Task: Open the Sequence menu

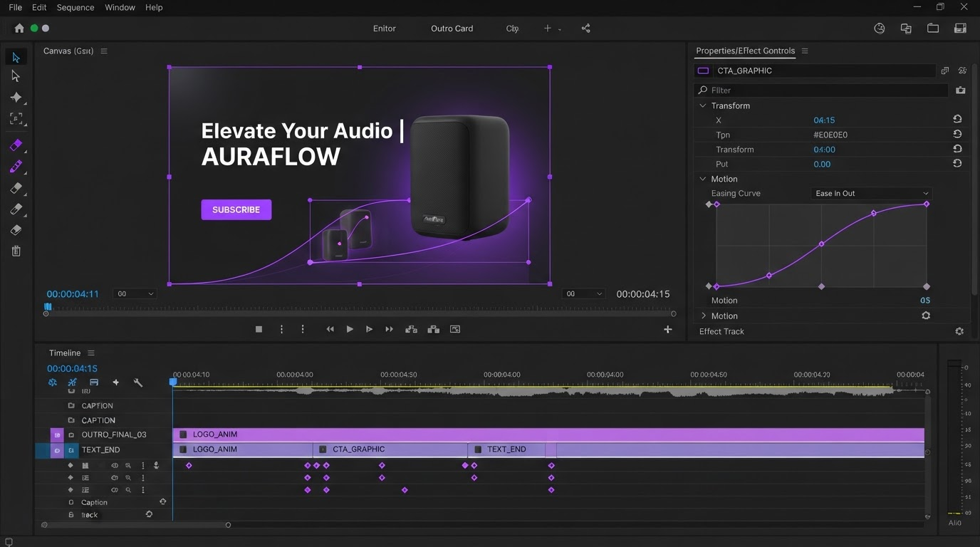Action: (x=75, y=7)
